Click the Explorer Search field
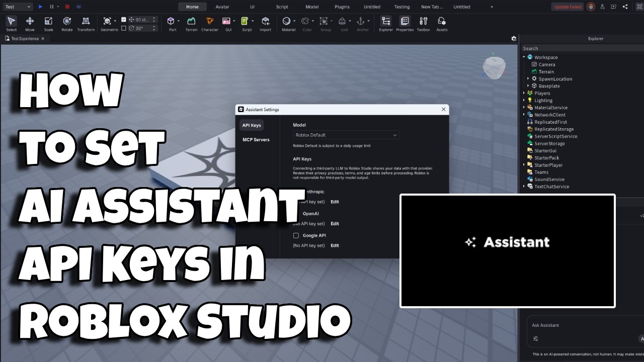Screen dimensions: 644x362 click(582, 48)
